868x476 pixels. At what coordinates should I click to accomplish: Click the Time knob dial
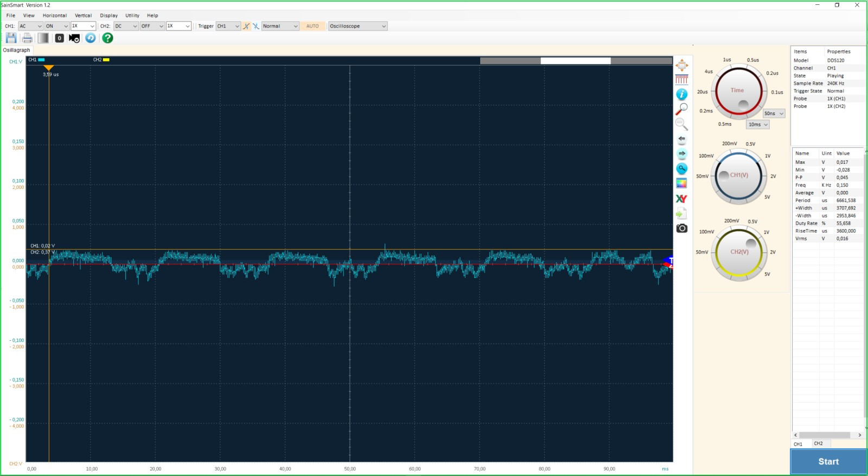[x=738, y=91]
